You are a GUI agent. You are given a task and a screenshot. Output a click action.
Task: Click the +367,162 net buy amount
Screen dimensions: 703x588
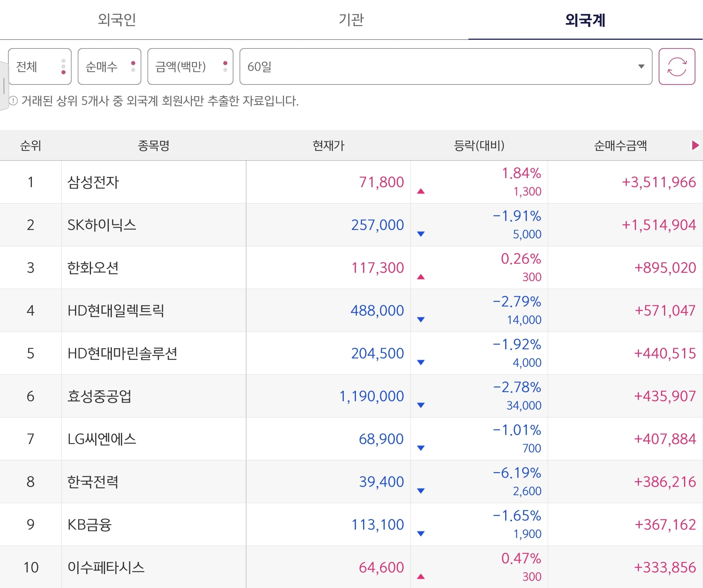[x=665, y=525]
